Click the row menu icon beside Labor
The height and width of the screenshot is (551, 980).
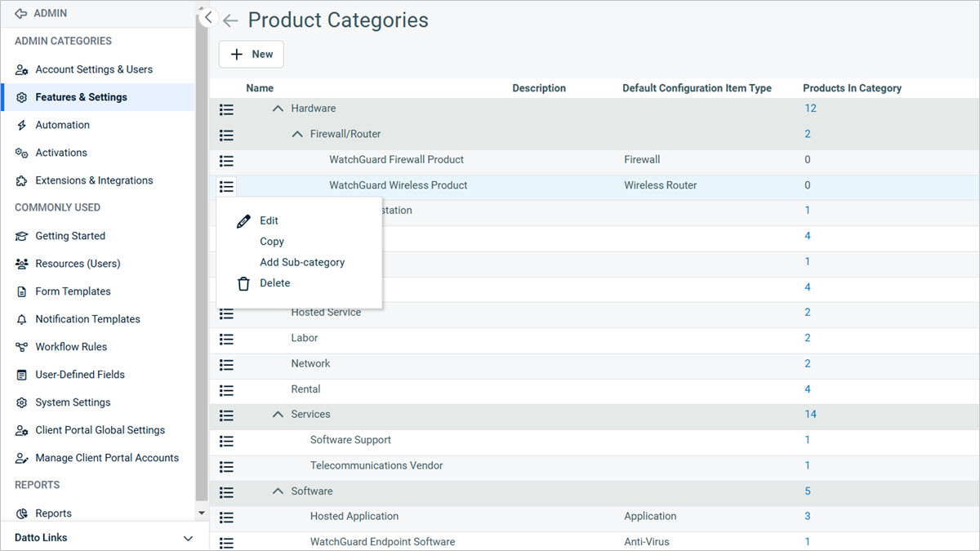pos(226,339)
